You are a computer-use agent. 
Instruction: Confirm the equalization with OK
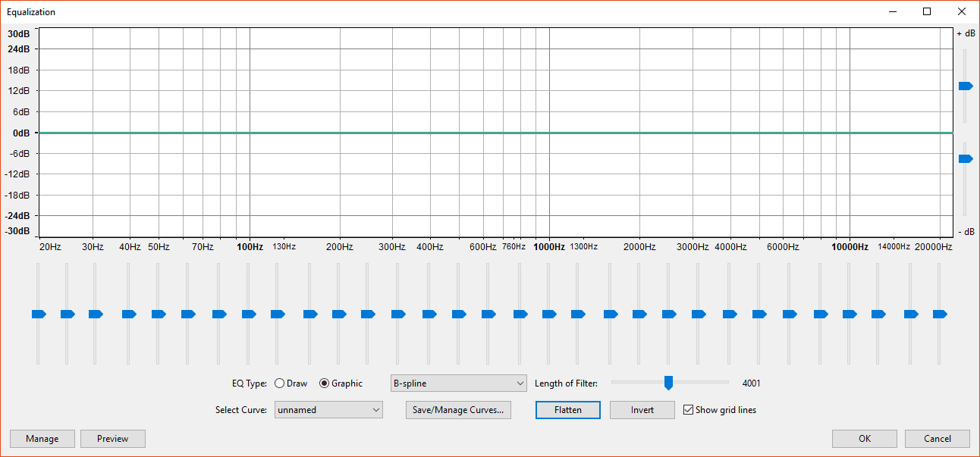864,439
